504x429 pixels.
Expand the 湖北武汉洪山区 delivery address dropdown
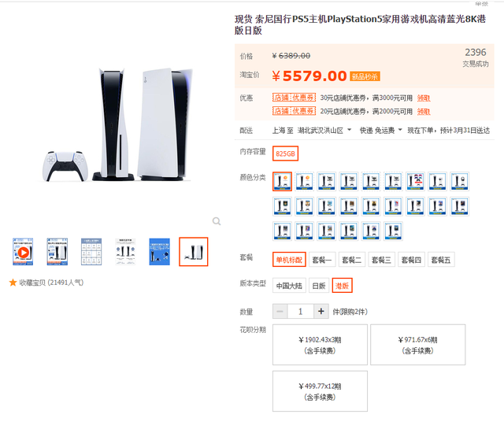tap(324, 131)
